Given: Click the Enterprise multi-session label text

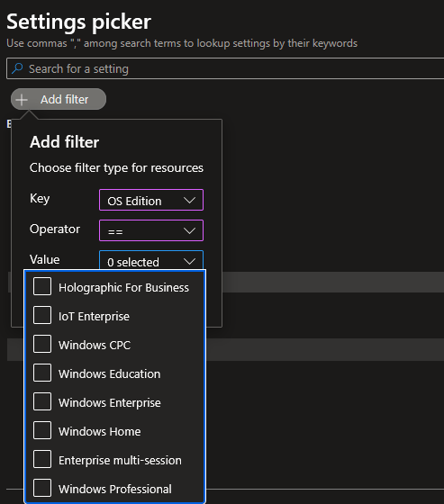Looking at the screenshot, I should coord(120,461).
